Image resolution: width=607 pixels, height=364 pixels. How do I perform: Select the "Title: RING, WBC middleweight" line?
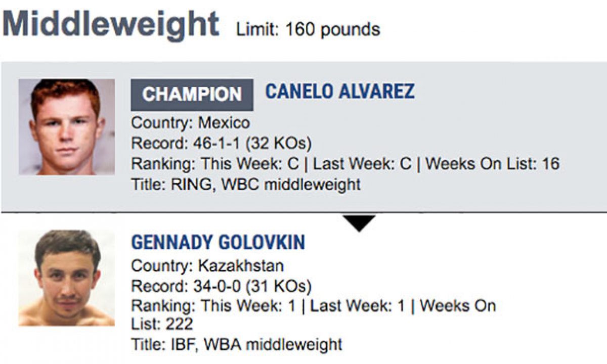(x=246, y=185)
